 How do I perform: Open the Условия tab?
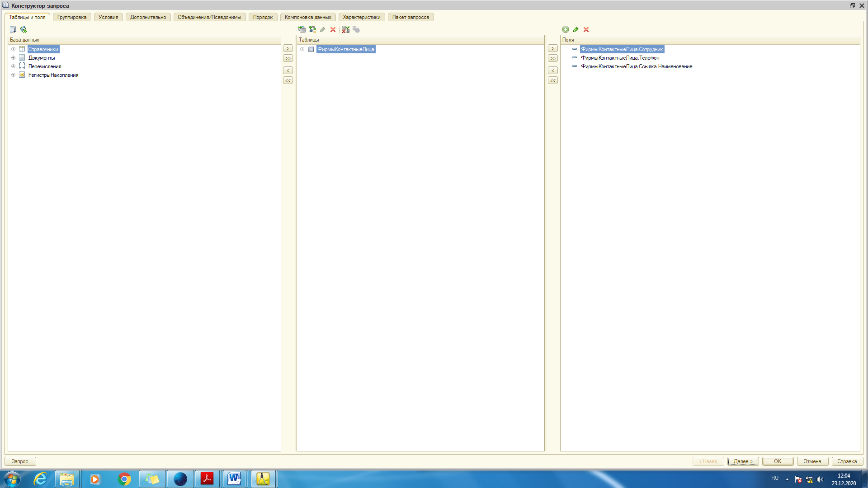(x=108, y=17)
